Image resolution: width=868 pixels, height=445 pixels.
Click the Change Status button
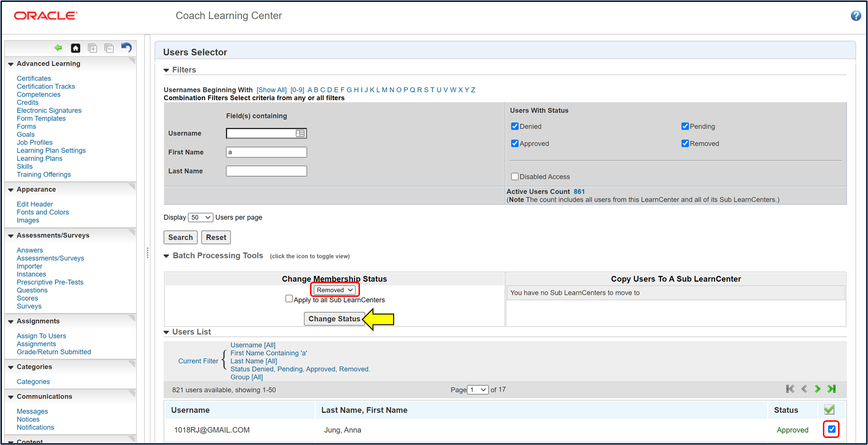[x=334, y=319]
